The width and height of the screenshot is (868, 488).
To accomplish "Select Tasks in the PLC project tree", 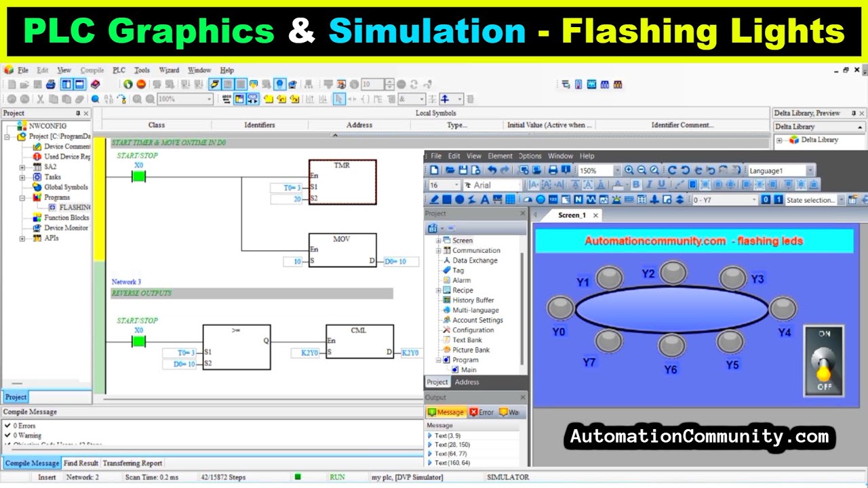I will coord(52,177).
